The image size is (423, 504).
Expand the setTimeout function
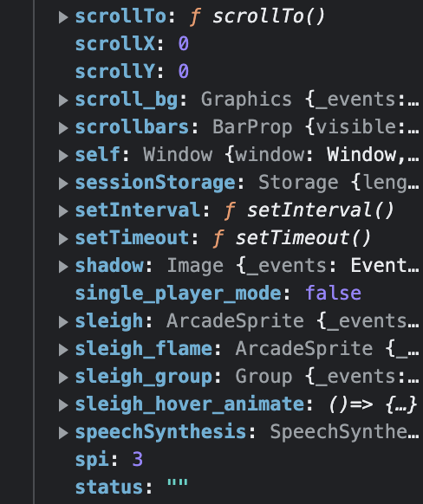[63, 238]
